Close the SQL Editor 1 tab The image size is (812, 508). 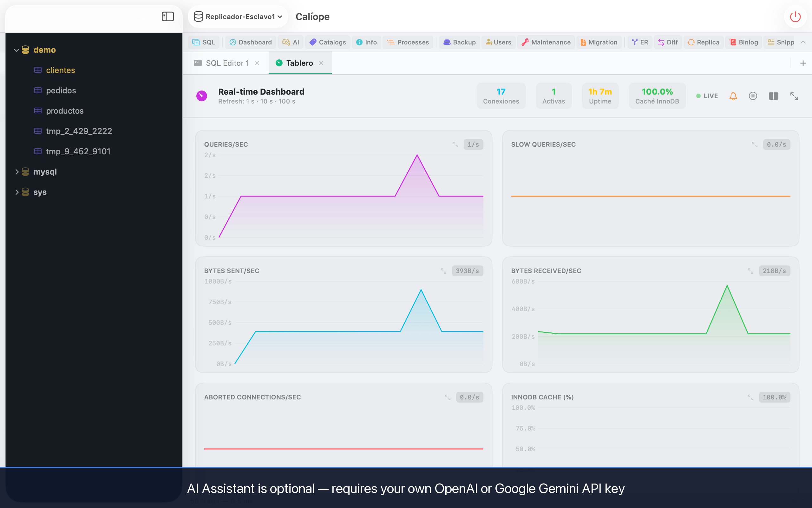click(257, 63)
